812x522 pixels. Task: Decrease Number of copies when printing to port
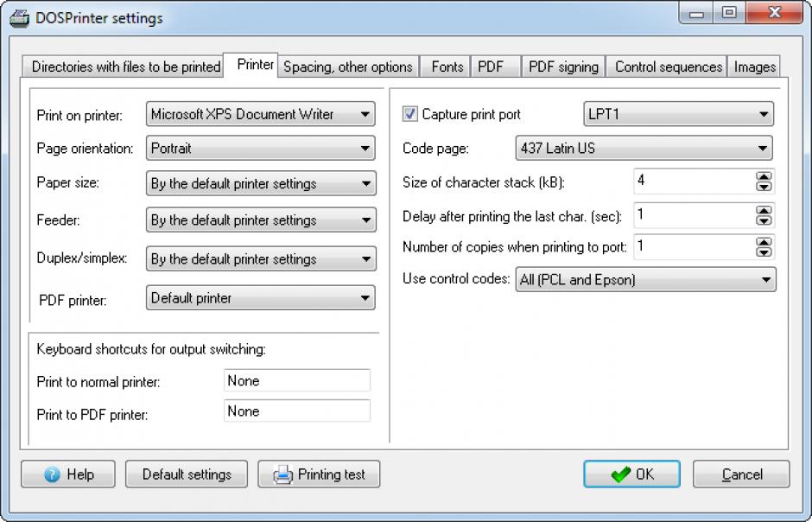[764, 251]
